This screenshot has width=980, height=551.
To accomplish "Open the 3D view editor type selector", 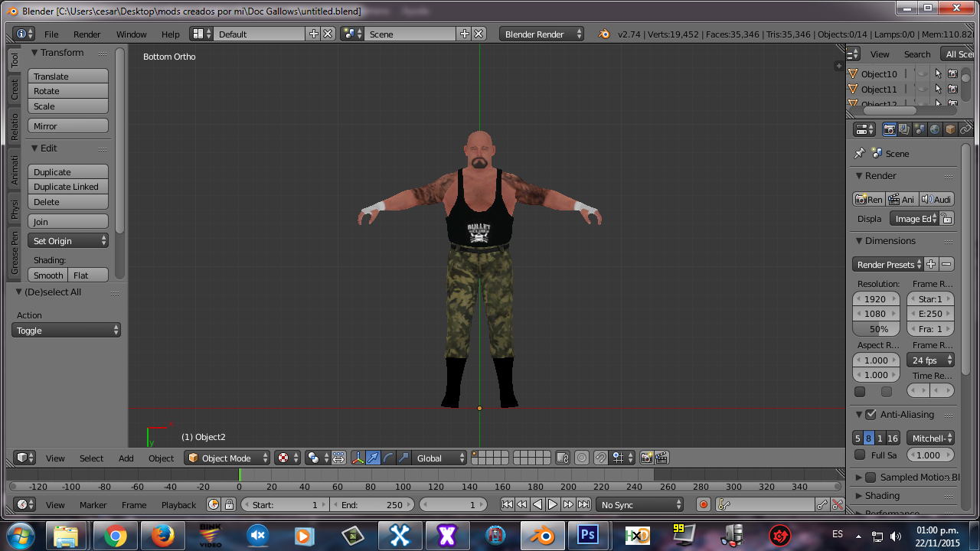I will (x=25, y=458).
